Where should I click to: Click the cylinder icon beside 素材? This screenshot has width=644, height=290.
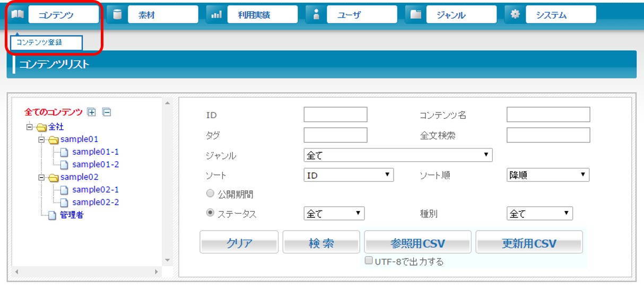click(x=117, y=15)
